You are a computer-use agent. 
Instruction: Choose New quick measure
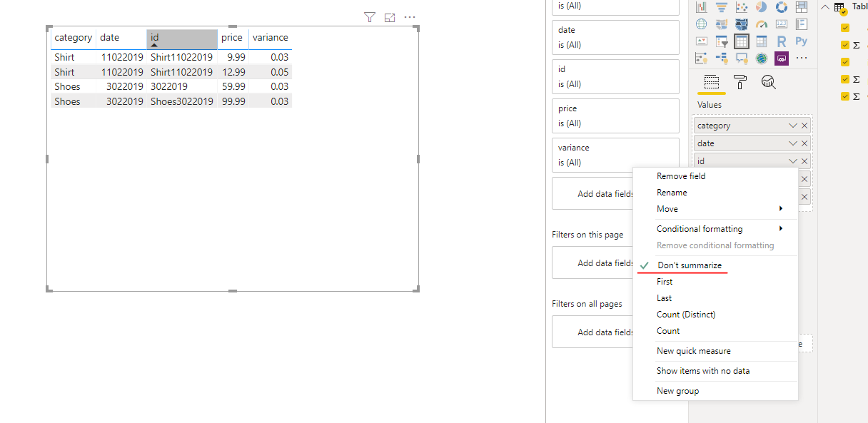[x=715, y=351]
